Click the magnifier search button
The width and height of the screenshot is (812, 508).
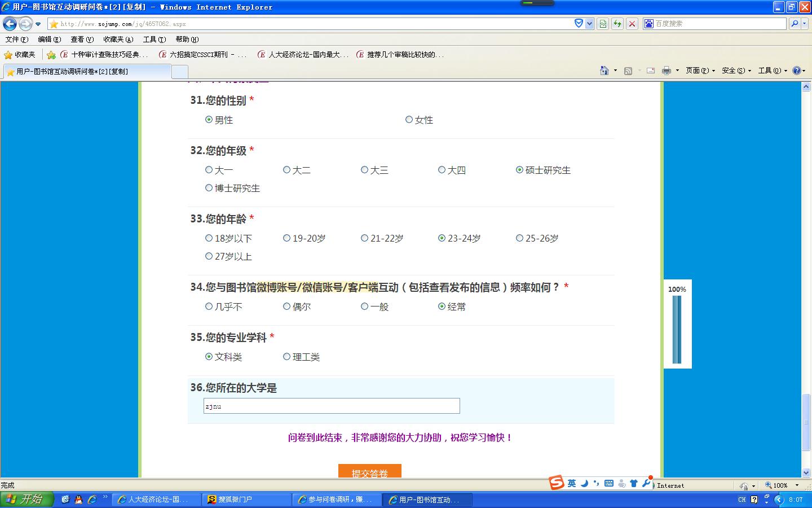(795, 24)
